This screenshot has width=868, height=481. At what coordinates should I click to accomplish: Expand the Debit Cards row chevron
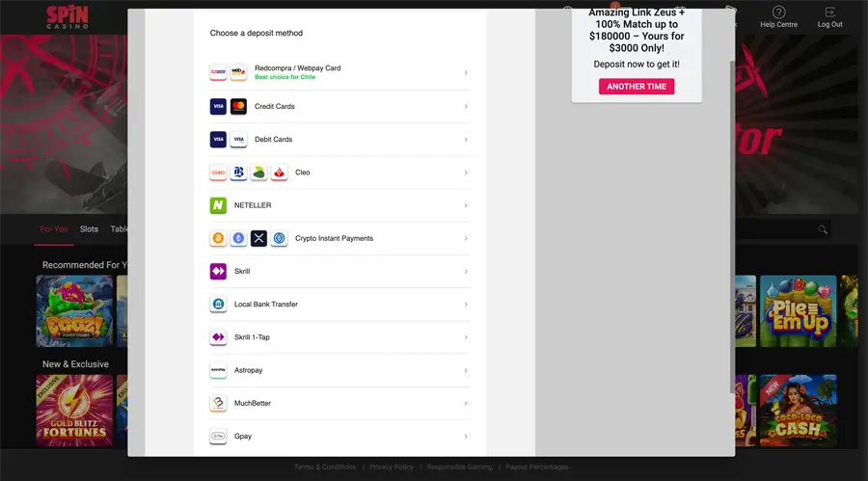click(466, 140)
